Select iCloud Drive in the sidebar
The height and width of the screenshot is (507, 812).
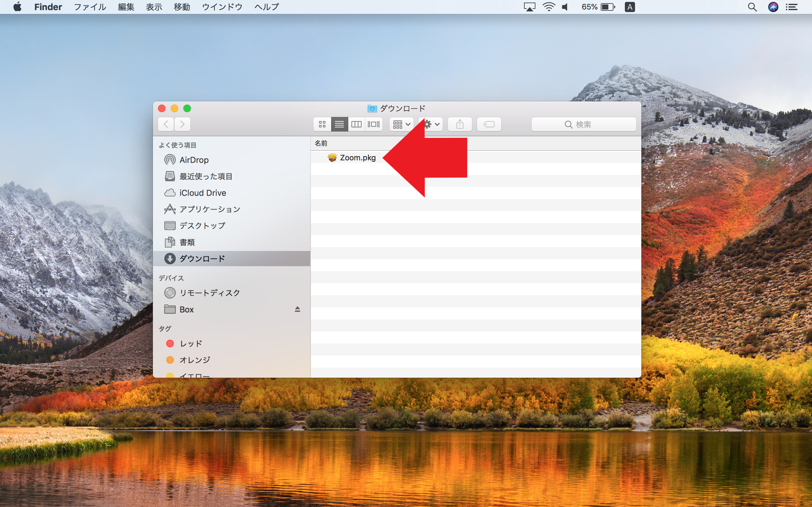[x=202, y=193]
